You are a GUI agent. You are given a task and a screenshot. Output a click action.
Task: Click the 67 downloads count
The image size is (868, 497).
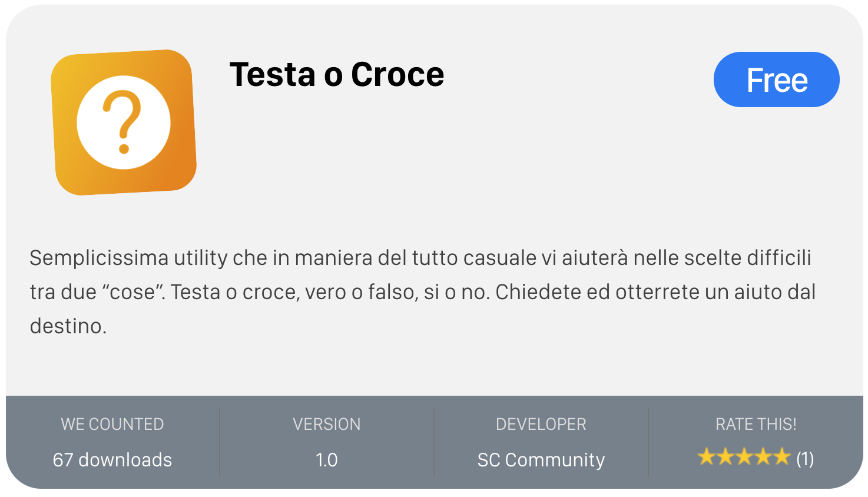[112, 460]
